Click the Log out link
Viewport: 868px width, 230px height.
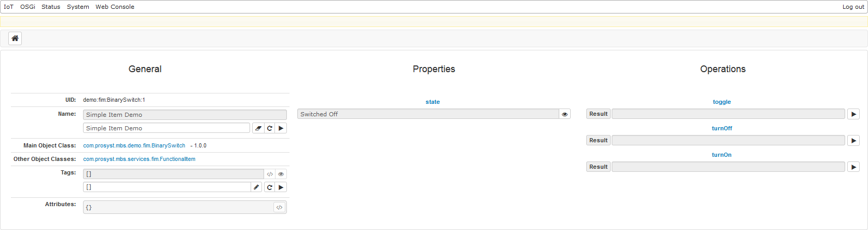pos(853,7)
